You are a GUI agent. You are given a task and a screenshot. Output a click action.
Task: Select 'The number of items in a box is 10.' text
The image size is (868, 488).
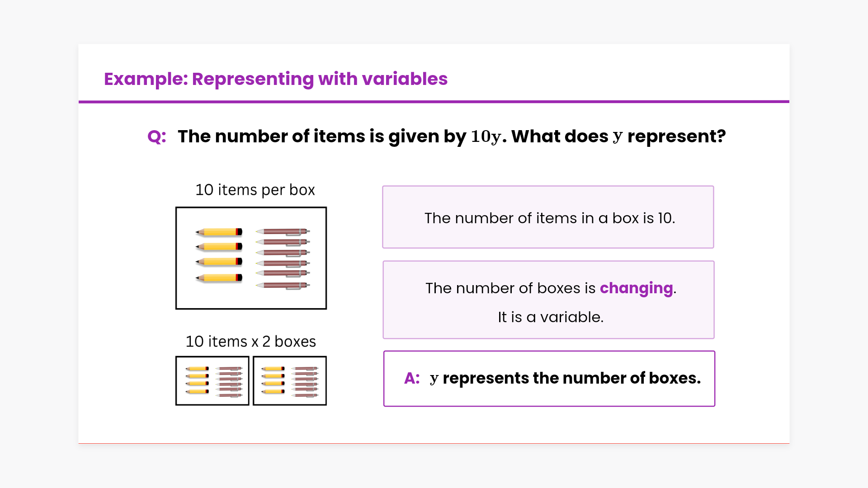[550, 218]
